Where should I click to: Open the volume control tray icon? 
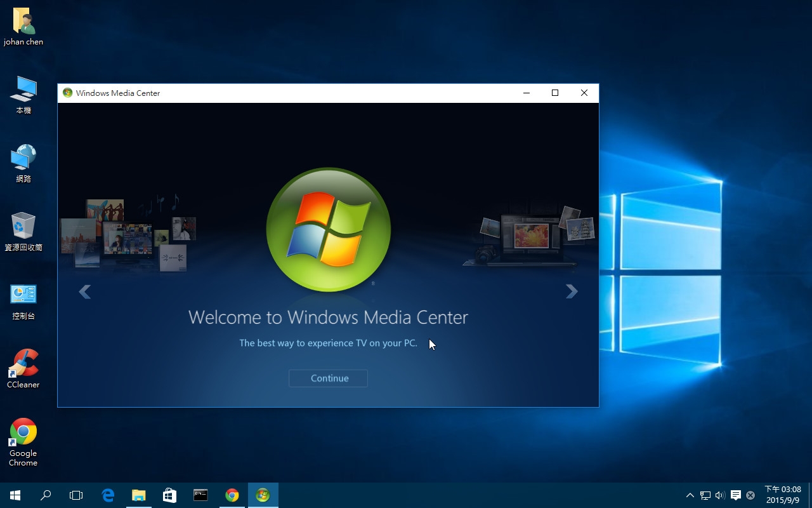pyautogui.click(x=720, y=495)
